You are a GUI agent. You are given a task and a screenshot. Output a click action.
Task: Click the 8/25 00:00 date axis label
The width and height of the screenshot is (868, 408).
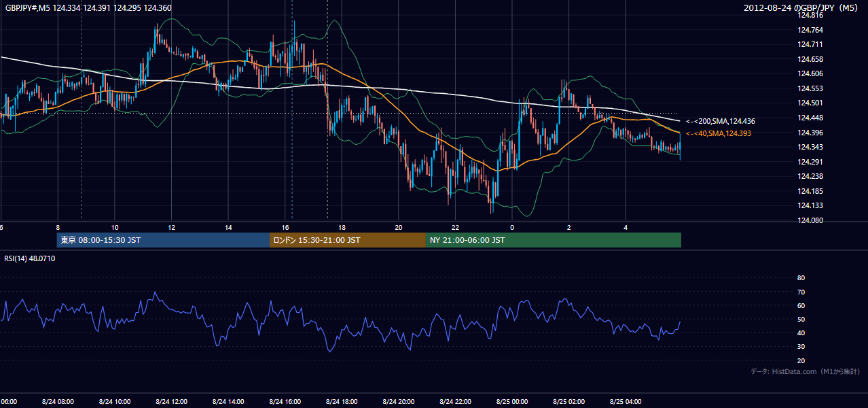coord(511,401)
